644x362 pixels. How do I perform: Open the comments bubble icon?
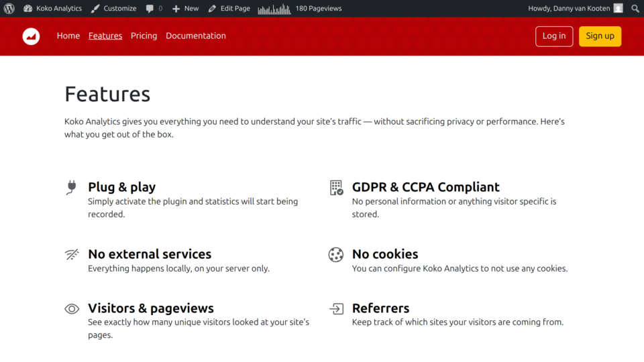pos(150,9)
